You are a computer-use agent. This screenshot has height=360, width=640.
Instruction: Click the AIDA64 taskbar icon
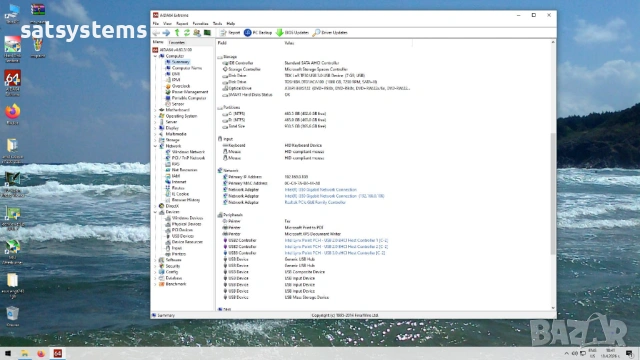(x=58, y=353)
